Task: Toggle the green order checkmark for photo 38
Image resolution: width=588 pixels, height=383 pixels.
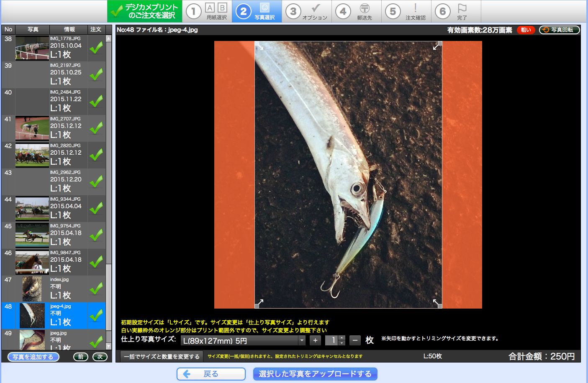Action: (96, 48)
